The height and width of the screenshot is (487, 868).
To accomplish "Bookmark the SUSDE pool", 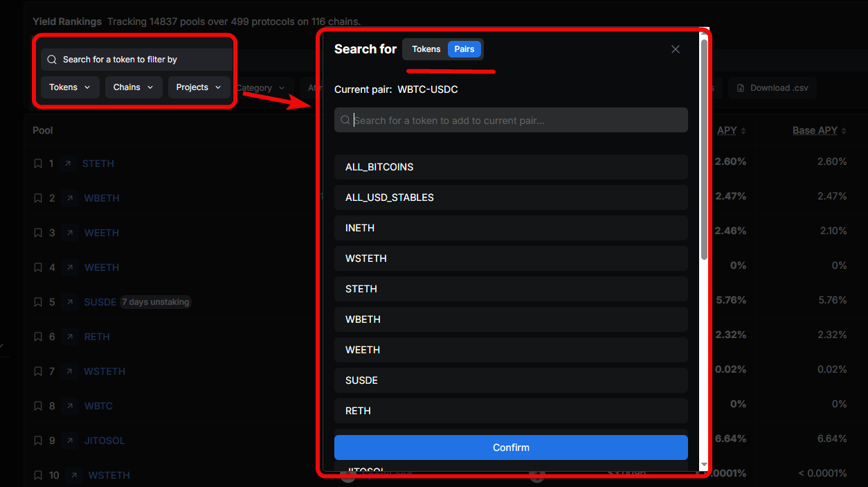I will (38, 302).
